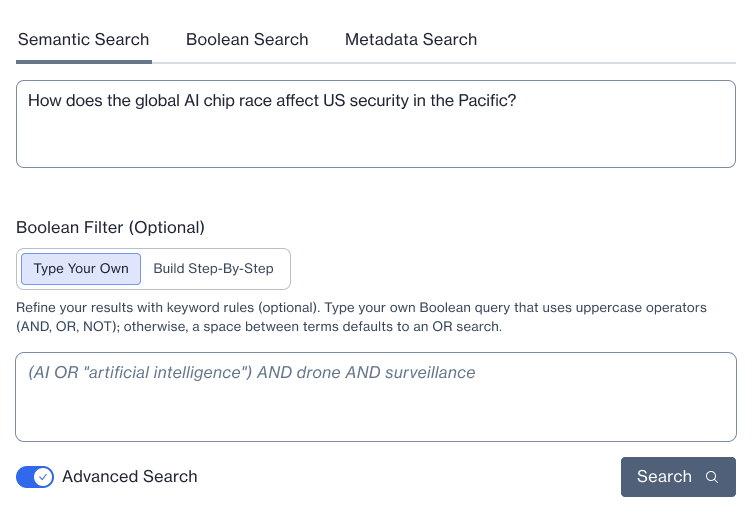The image size is (752, 513).
Task: Choose Build Step-By-Step filter mode
Action: pyautogui.click(x=213, y=269)
